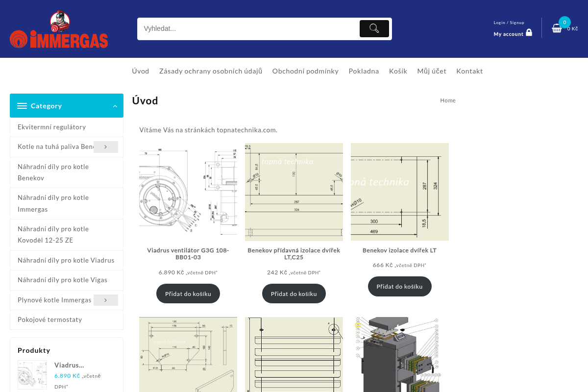The image size is (588, 392).
Task: Open the Kontakt page
Action: (469, 71)
